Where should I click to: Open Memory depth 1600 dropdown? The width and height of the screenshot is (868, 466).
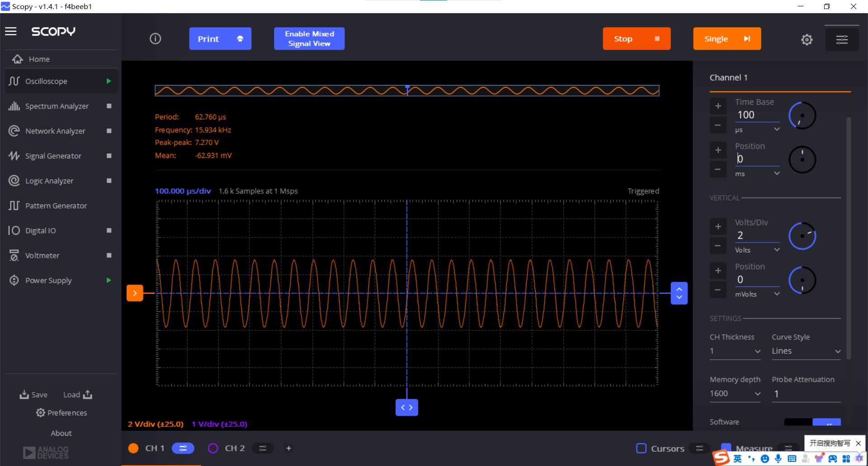[735, 394]
